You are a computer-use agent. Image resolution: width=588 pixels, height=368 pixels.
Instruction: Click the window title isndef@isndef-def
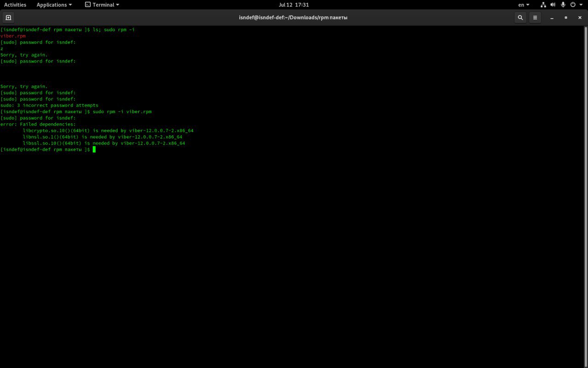click(293, 17)
